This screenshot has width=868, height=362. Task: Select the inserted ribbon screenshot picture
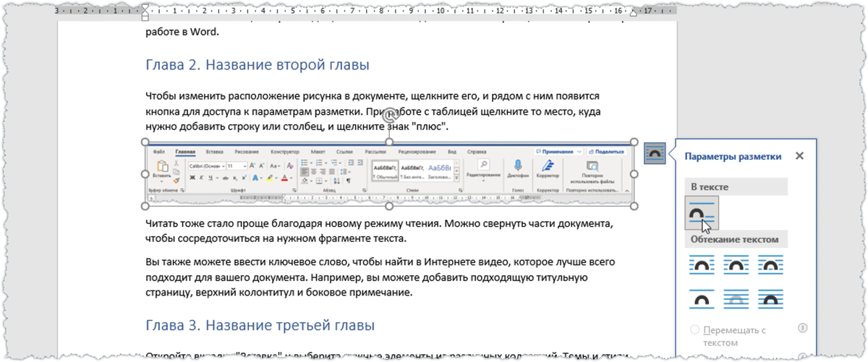click(x=390, y=174)
